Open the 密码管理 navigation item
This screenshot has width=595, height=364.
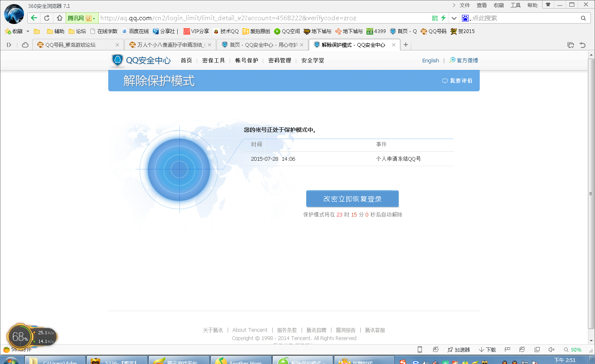280,60
